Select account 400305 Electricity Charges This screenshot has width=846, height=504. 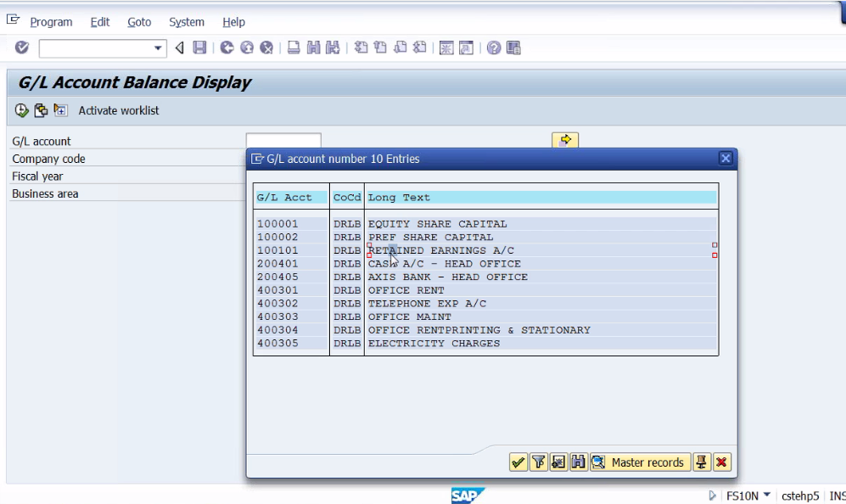(x=485, y=343)
